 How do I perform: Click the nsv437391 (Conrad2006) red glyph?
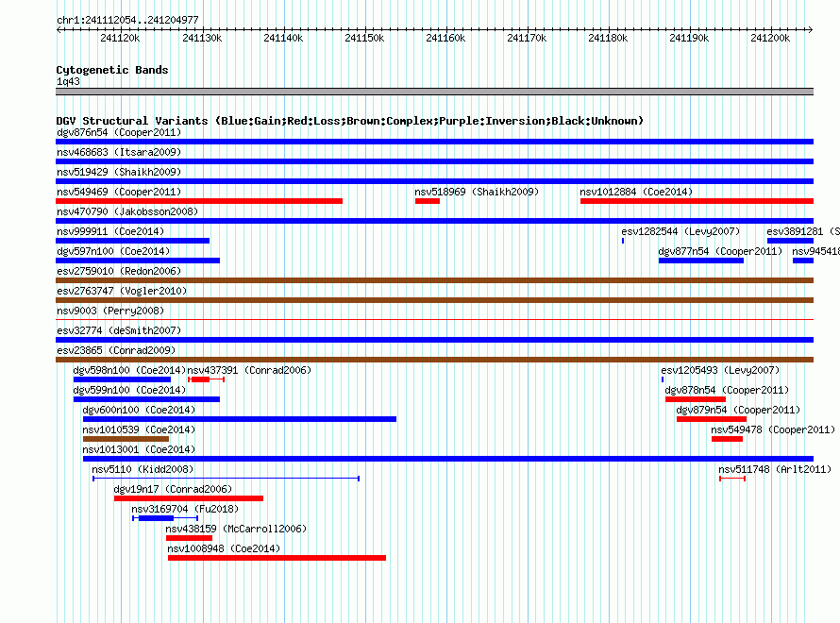pos(207,379)
